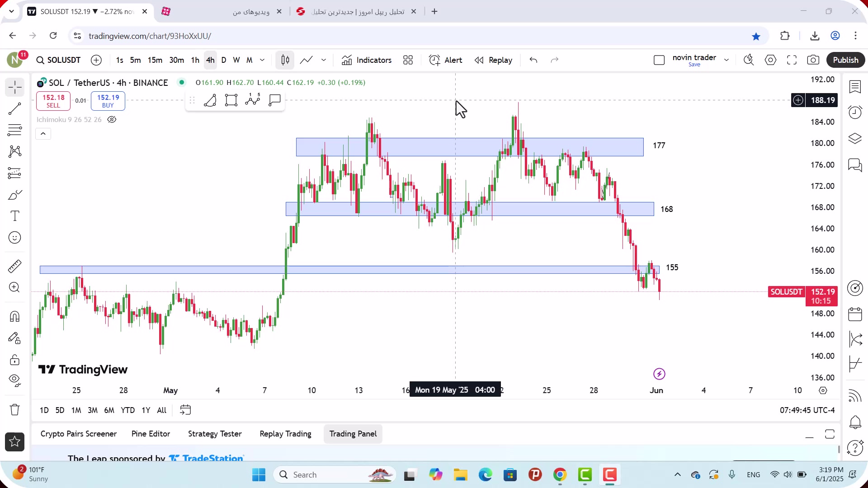The height and width of the screenshot is (488, 868).
Task: Open the candlestick chart type menu
Action: (x=285, y=60)
